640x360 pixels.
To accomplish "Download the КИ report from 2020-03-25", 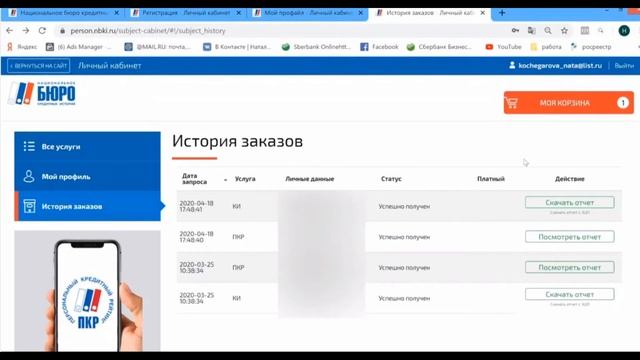I will (569, 294).
